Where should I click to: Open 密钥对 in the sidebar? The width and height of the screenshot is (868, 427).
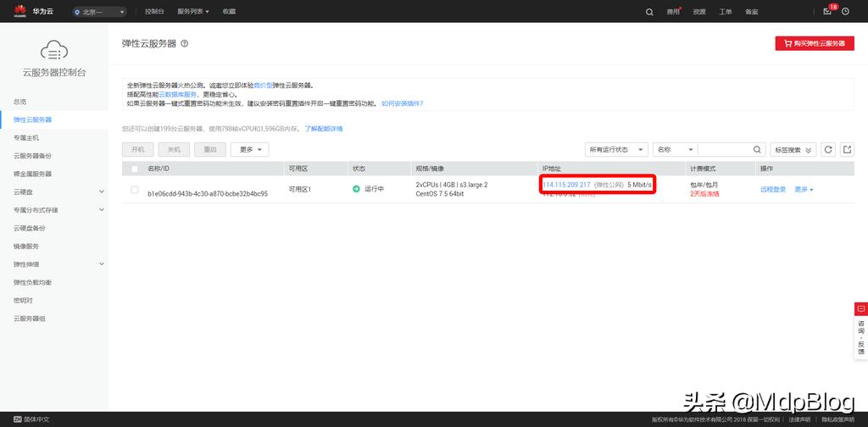23,300
